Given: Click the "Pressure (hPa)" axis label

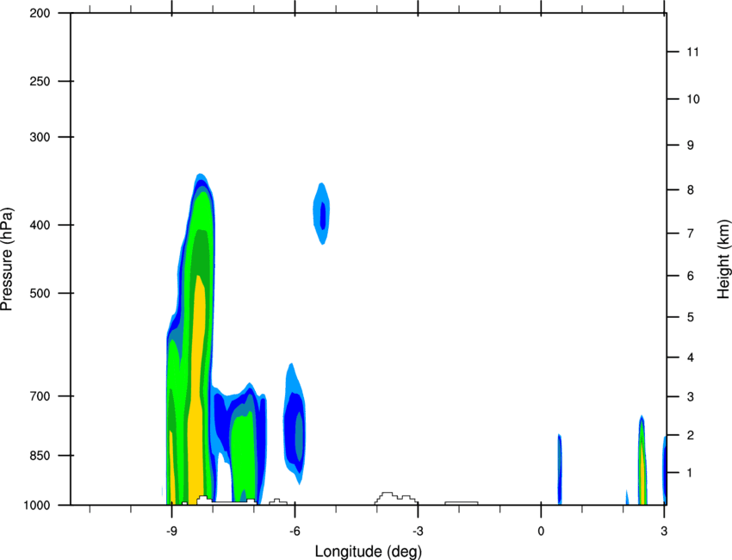Looking at the screenshot, I should 8,259.
